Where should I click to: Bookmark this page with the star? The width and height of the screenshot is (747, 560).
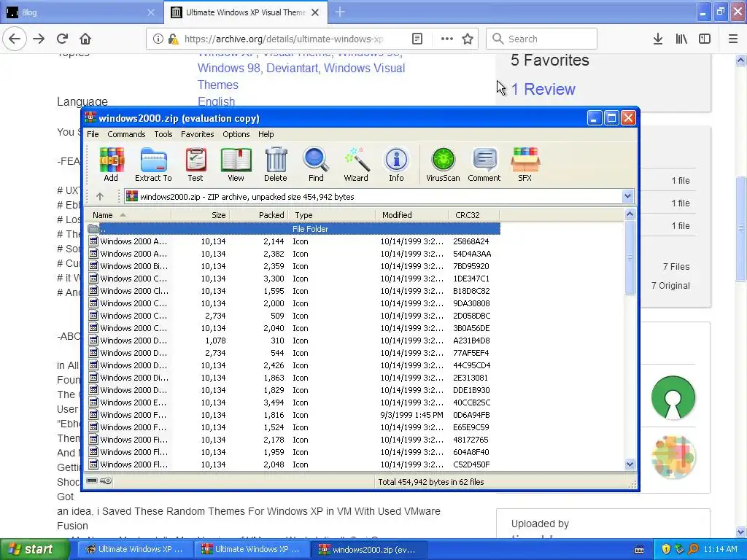[468, 39]
